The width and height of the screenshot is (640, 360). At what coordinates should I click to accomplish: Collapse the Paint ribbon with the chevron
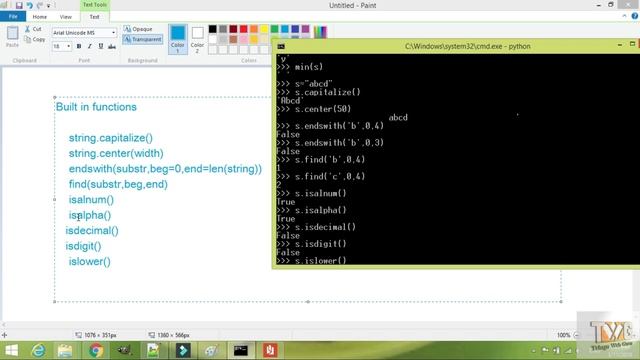(x=624, y=16)
